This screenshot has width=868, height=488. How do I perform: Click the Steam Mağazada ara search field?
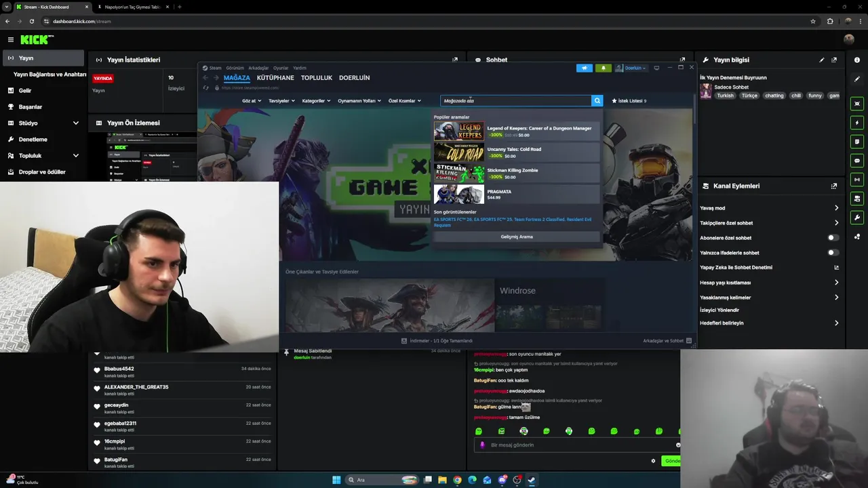tap(516, 100)
